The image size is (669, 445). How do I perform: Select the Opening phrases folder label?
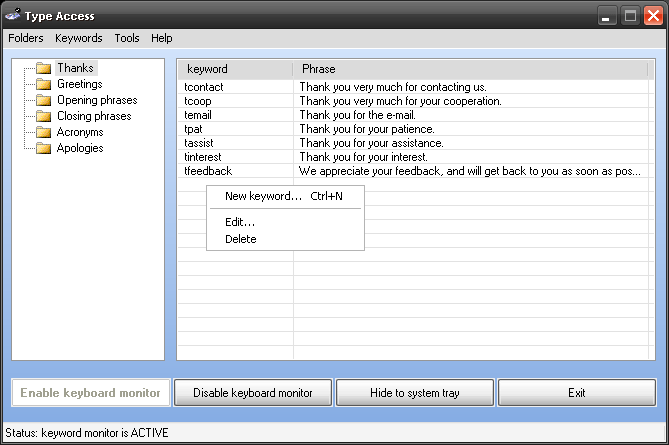(97, 100)
